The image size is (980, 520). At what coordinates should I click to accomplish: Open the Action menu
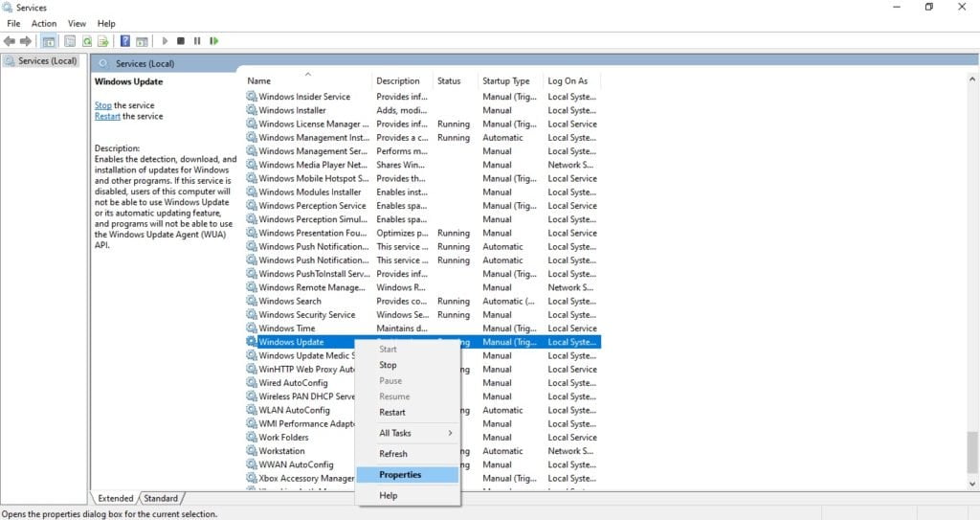coord(44,24)
